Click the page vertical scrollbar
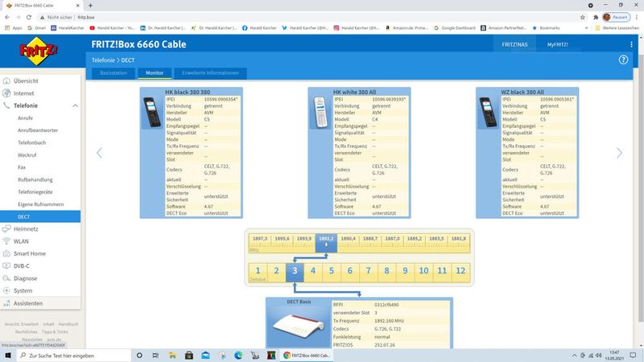Image resolution: width=644 pixels, height=362 pixels. tap(641, 187)
